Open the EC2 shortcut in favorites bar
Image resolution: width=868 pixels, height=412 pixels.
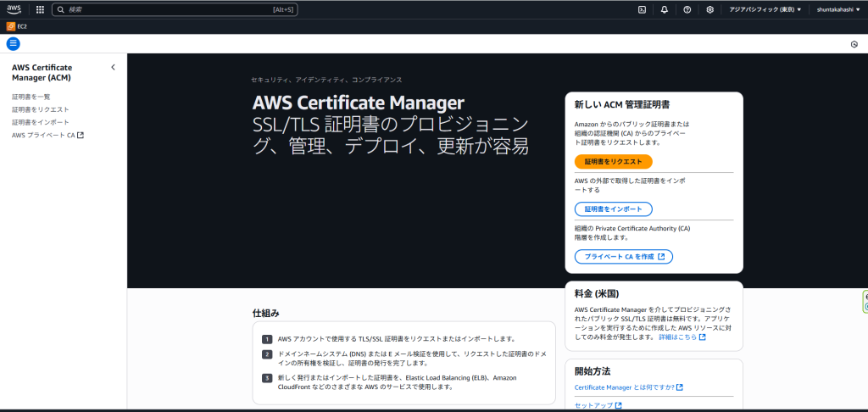pyautogui.click(x=17, y=26)
